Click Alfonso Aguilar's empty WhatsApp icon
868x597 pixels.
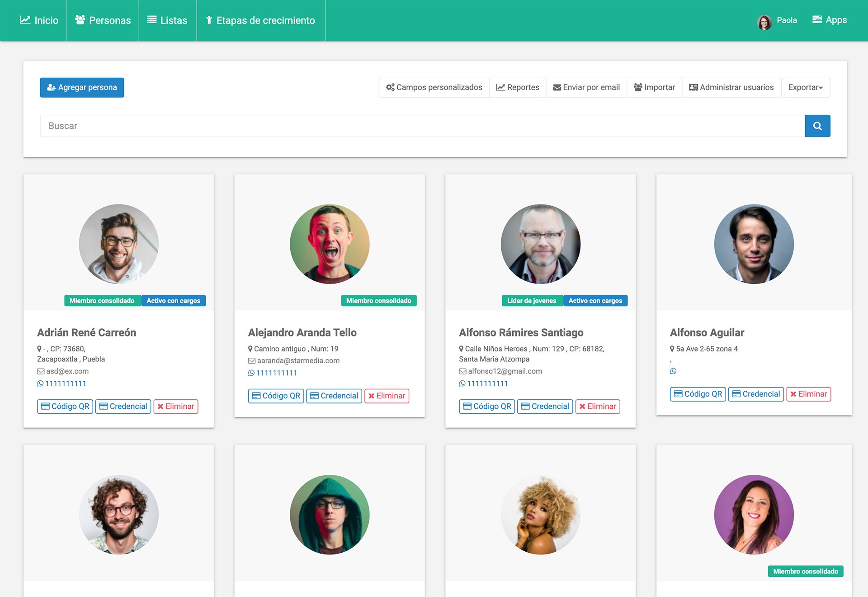point(673,371)
